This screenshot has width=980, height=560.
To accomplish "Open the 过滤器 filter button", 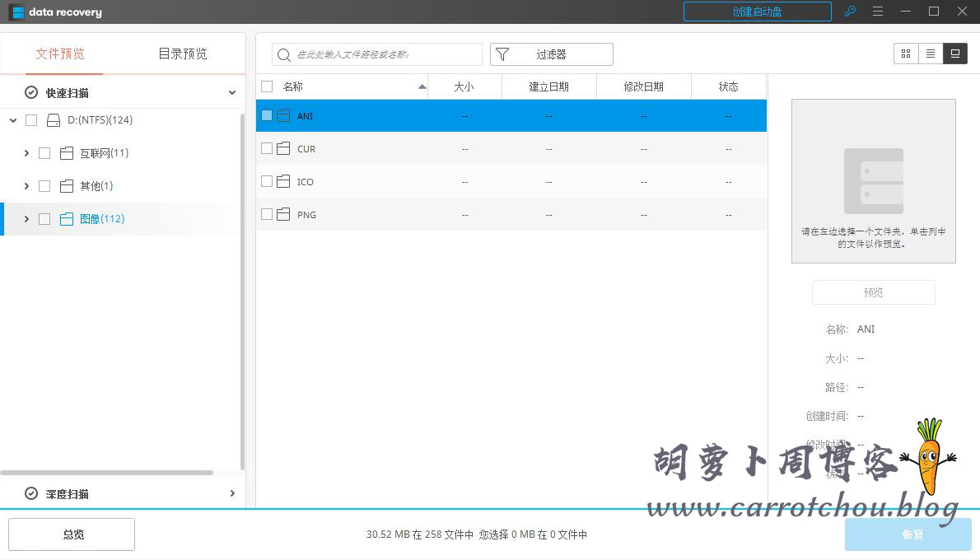I will click(551, 54).
